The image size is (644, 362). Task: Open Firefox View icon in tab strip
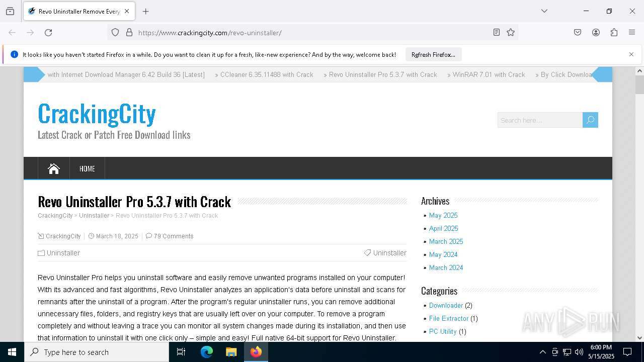[10, 11]
